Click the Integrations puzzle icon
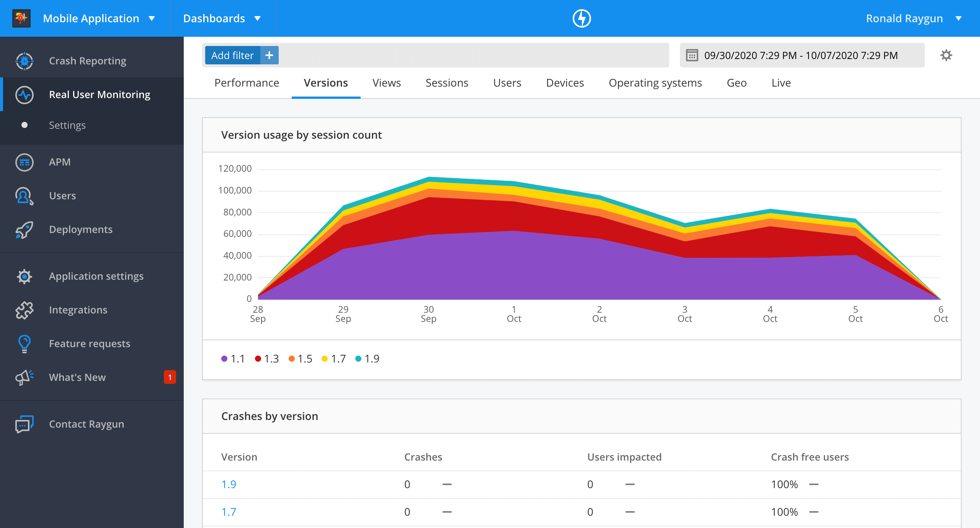 [24, 310]
